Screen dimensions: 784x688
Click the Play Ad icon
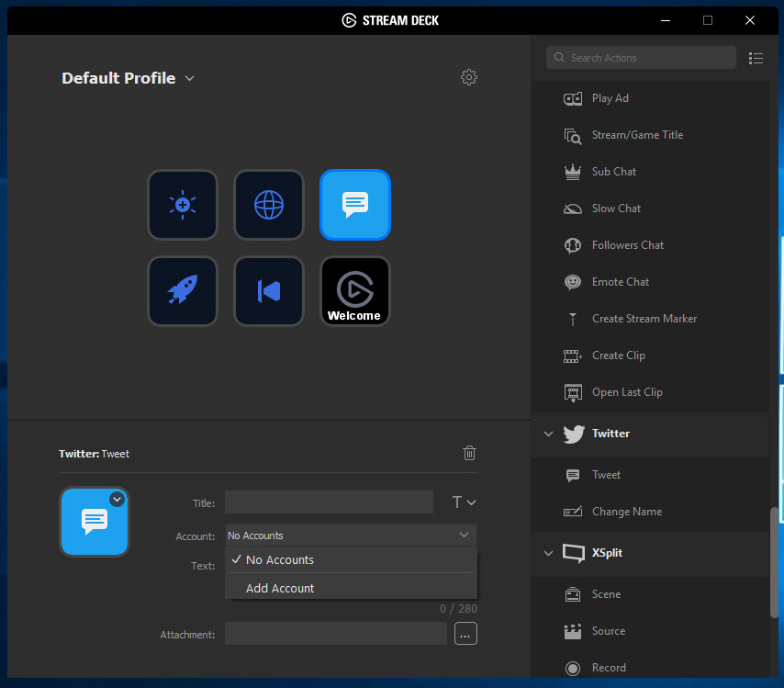point(573,98)
